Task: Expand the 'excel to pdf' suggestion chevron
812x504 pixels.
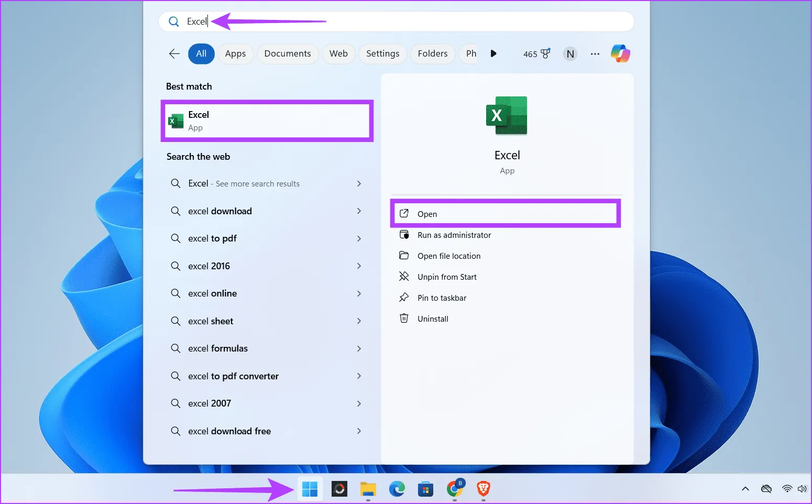Action: pyautogui.click(x=359, y=239)
